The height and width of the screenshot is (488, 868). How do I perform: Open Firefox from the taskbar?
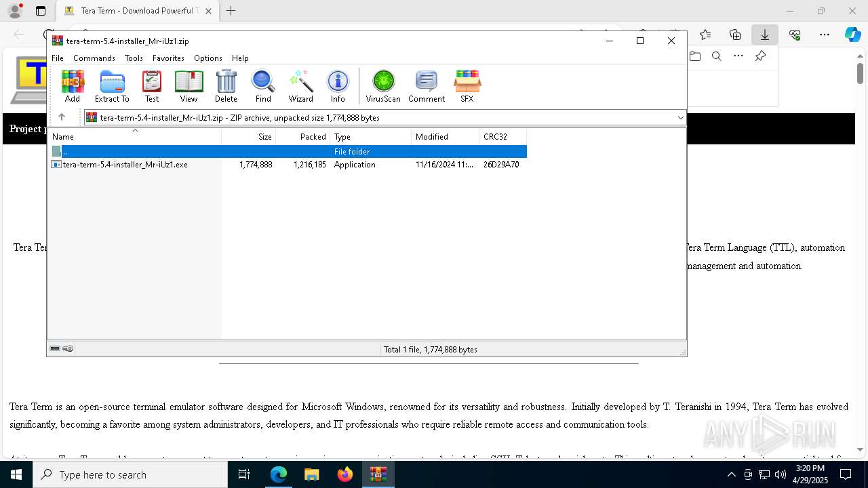344,474
